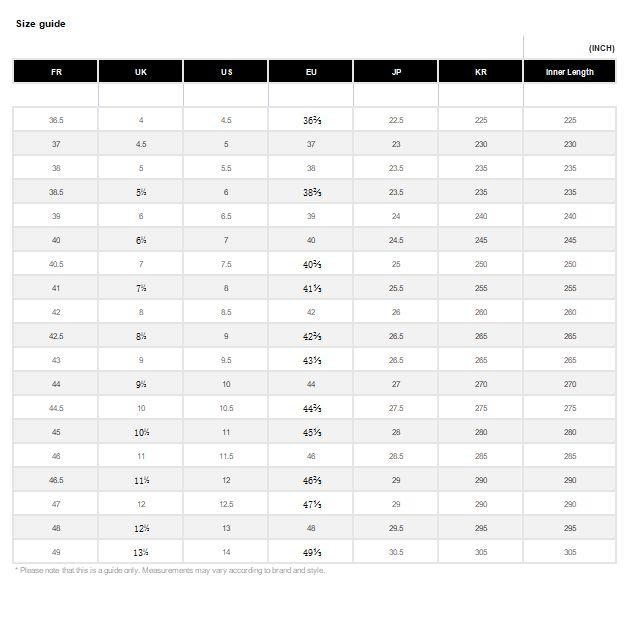Select the UK column header
Viewport: 628px width, 628px height.
(141, 72)
